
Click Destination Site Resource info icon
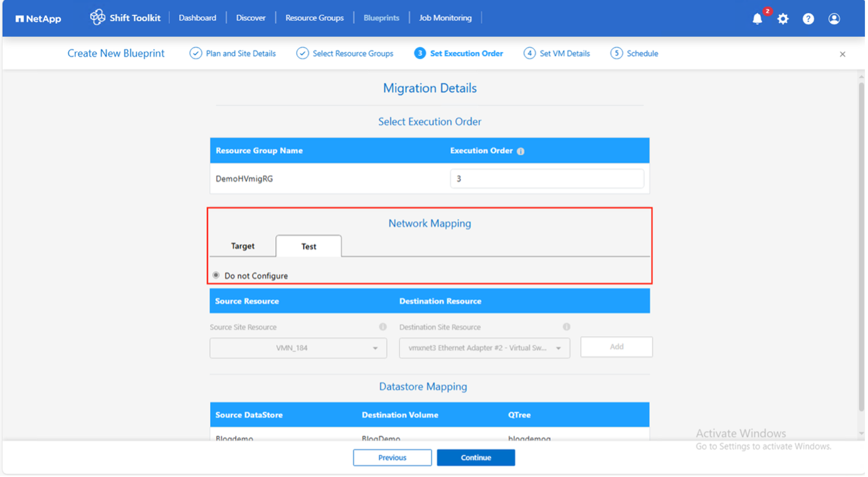pos(566,327)
